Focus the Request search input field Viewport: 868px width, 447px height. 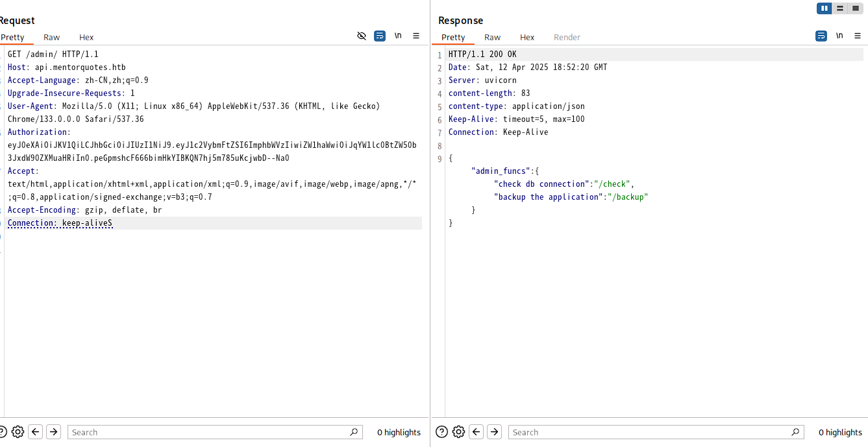(215, 432)
